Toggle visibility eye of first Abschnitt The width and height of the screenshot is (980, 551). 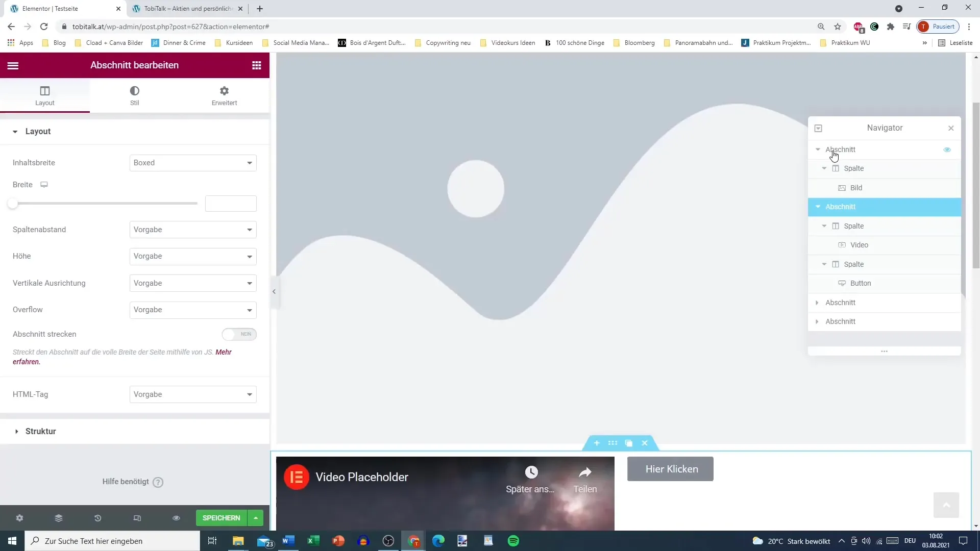(x=947, y=149)
